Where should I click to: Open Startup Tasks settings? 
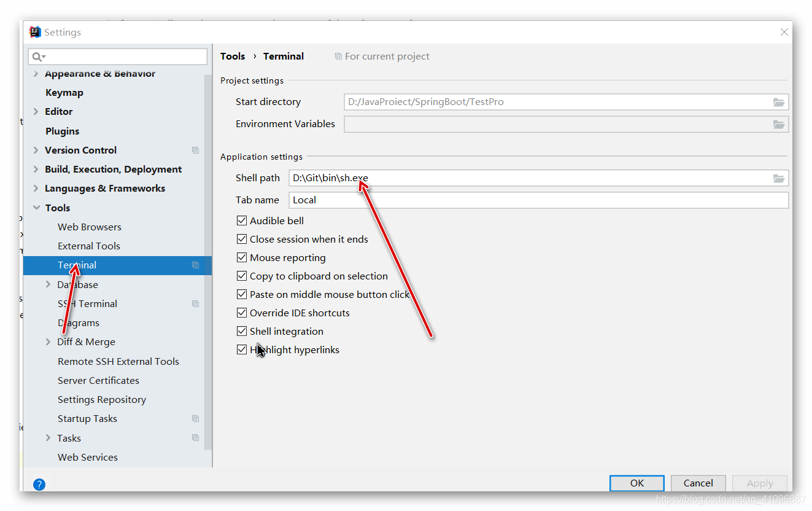(x=87, y=419)
